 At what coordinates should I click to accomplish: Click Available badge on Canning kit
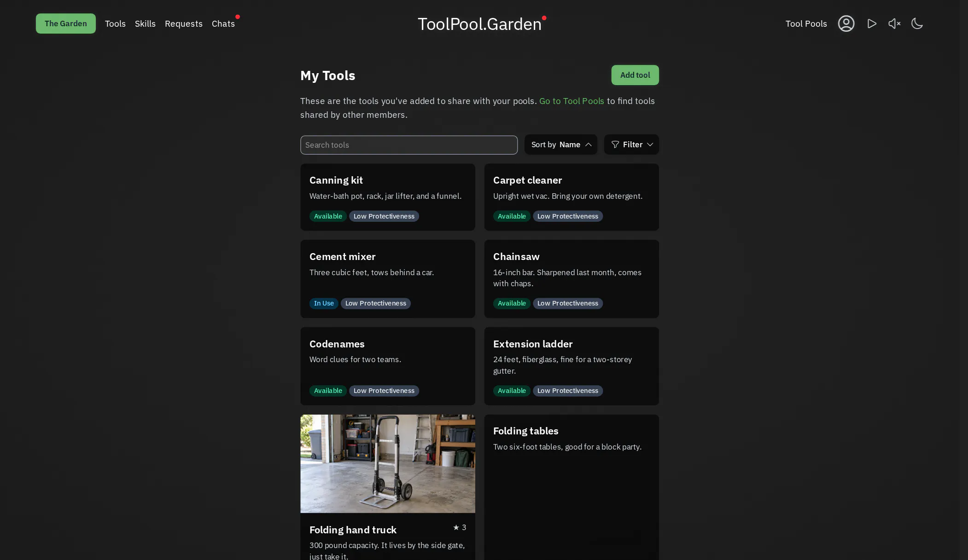pos(328,216)
